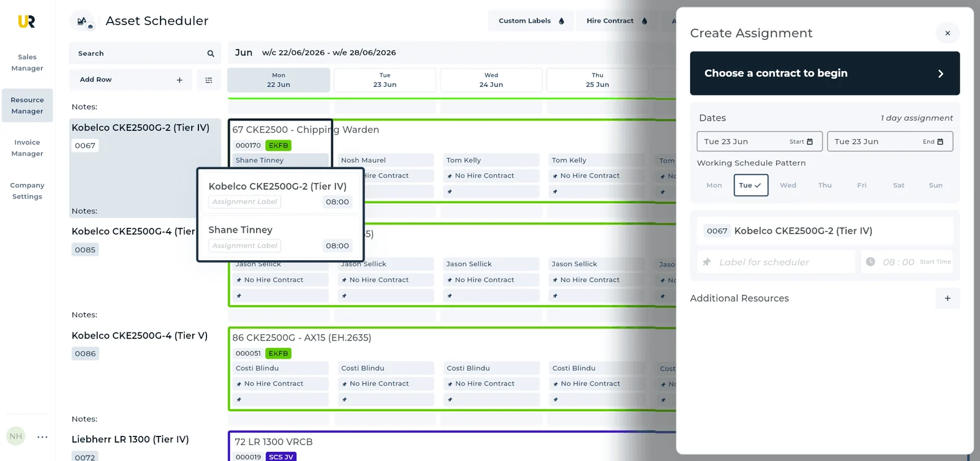Toggle the checked Tue schedule day
Image resolution: width=980 pixels, height=461 pixels.
point(751,186)
